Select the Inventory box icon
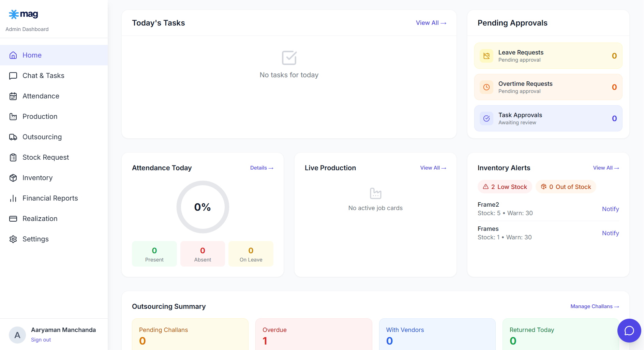This screenshot has width=644, height=350. [x=13, y=178]
